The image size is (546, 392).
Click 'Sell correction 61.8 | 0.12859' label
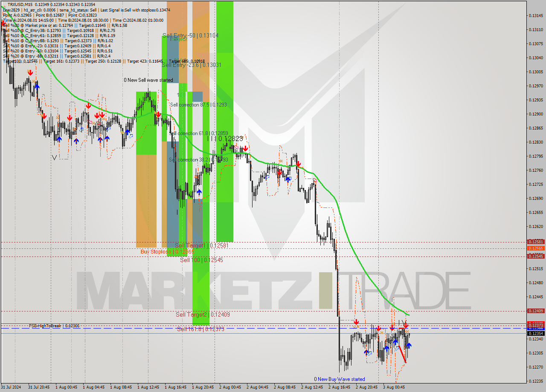[x=198, y=133]
